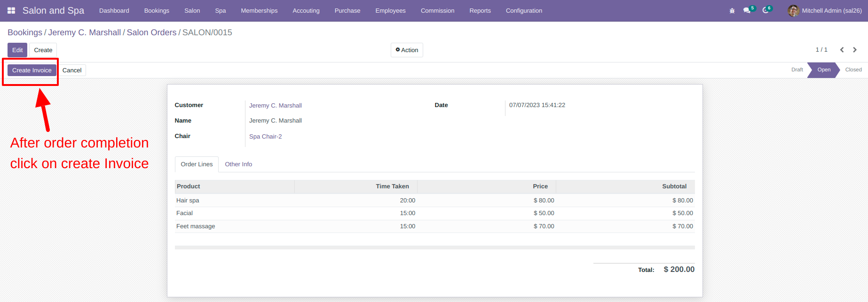The height and width of the screenshot is (302, 868).
Task: Set status to Closed stage
Action: (x=853, y=70)
